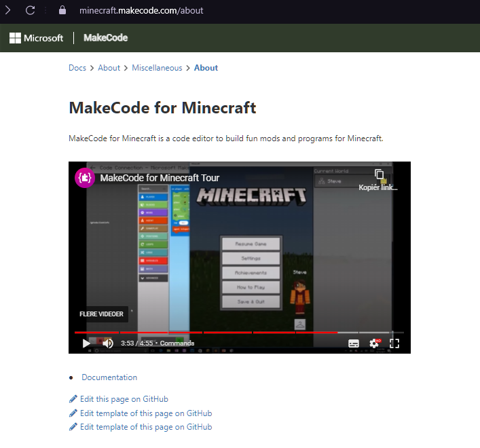Click the address bar URL
480x448 pixels.
tap(141, 11)
